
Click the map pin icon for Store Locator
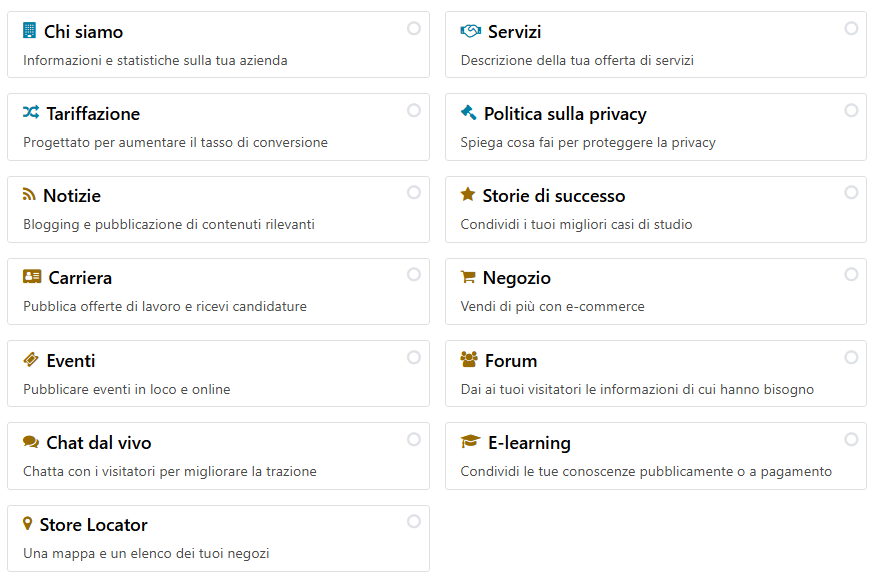(x=28, y=524)
